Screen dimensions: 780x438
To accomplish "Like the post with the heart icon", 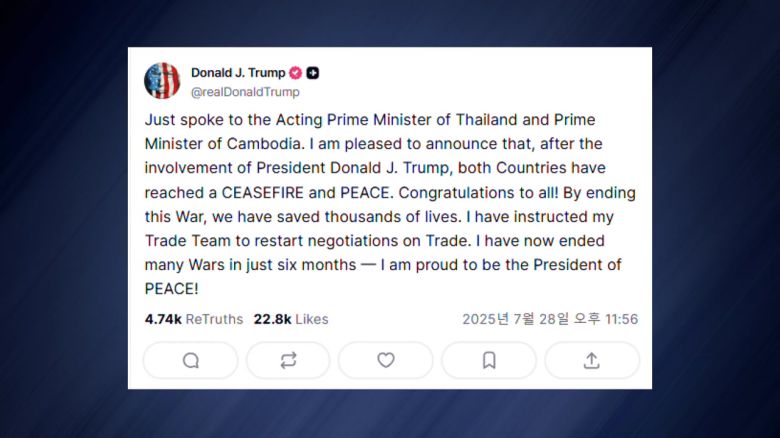I will 386,360.
